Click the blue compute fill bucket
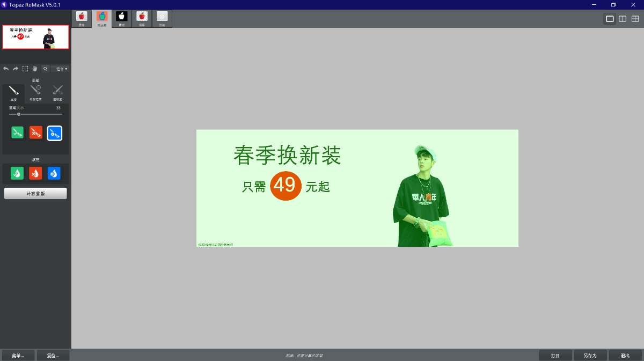 pyautogui.click(x=54, y=173)
